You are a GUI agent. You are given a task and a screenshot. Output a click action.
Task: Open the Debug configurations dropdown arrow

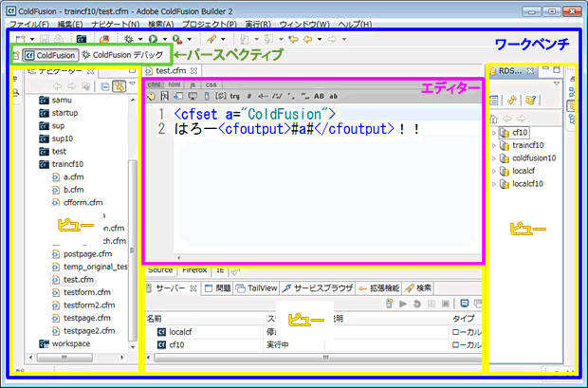[x=140, y=39]
